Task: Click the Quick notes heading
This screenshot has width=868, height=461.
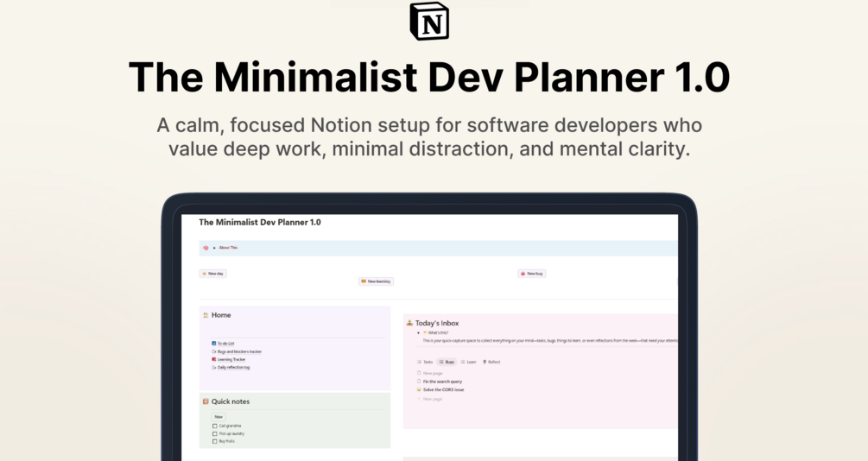Action: 231,401
